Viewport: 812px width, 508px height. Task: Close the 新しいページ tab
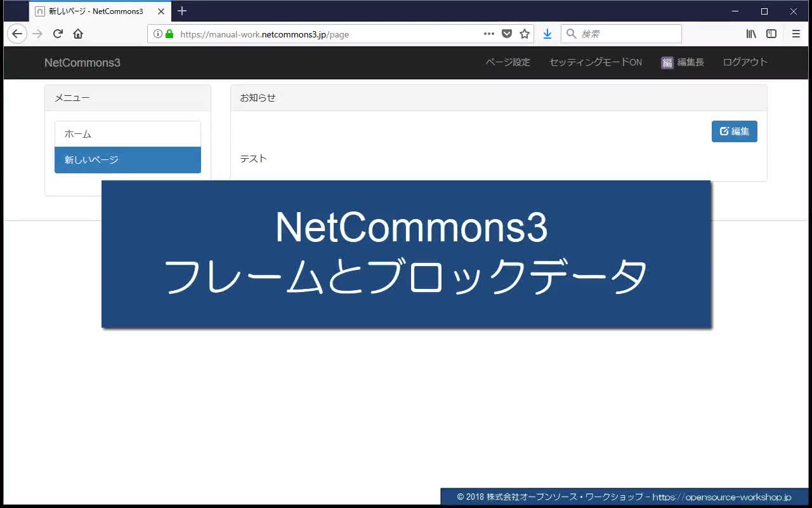(161, 11)
